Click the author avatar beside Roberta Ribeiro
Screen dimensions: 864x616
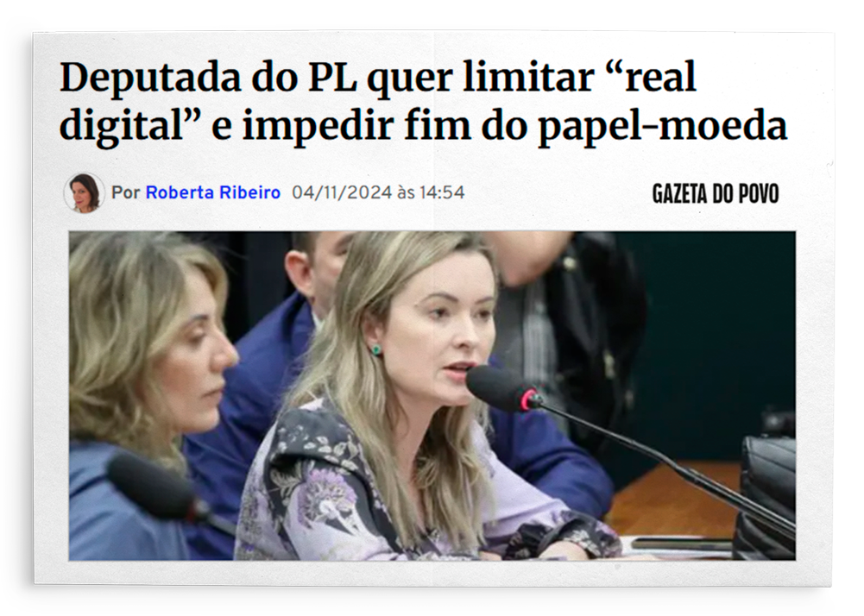(x=84, y=193)
